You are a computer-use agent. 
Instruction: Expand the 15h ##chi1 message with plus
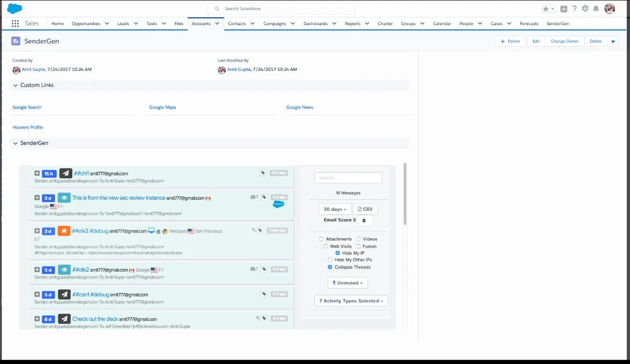[37, 173]
